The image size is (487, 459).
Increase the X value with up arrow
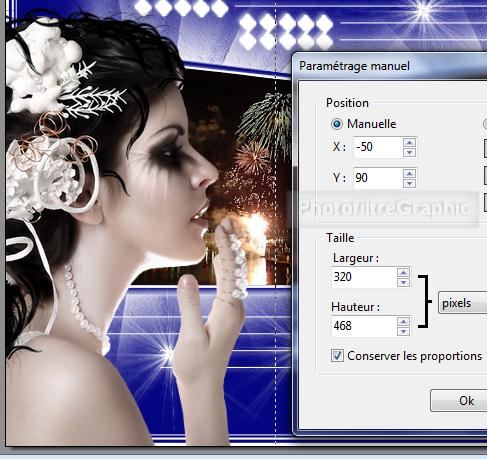tap(409, 142)
